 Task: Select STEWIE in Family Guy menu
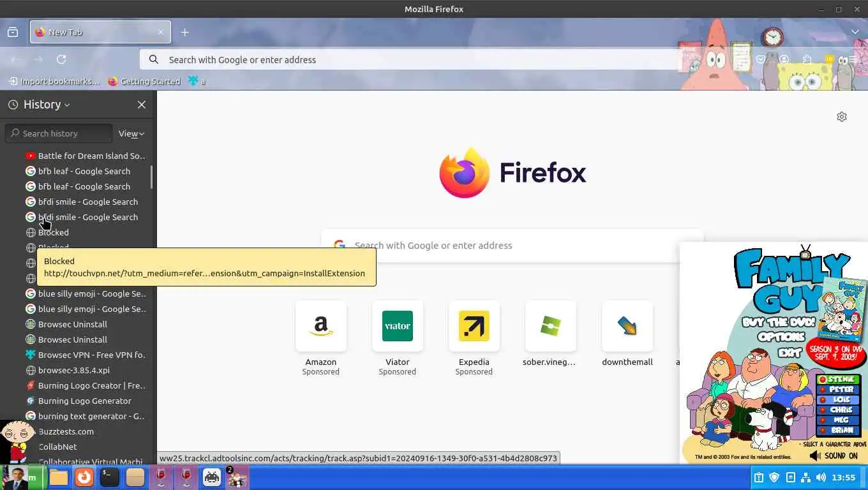coord(839,380)
